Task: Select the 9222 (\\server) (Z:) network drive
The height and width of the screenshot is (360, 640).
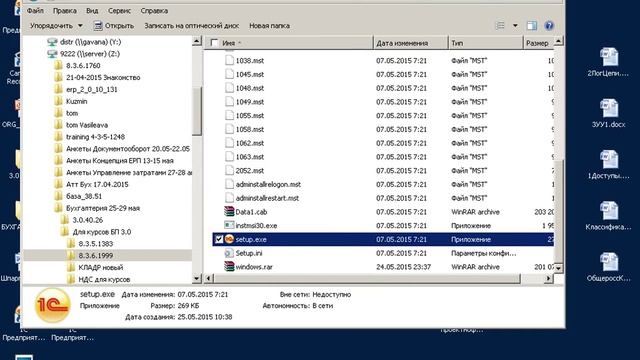Action: (x=83, y=53)
